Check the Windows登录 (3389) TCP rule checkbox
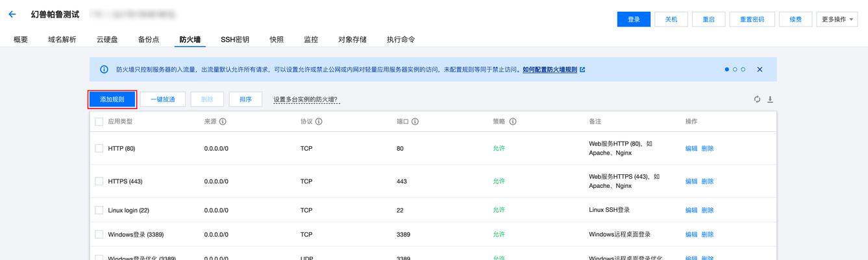 [x=99, y=234]
